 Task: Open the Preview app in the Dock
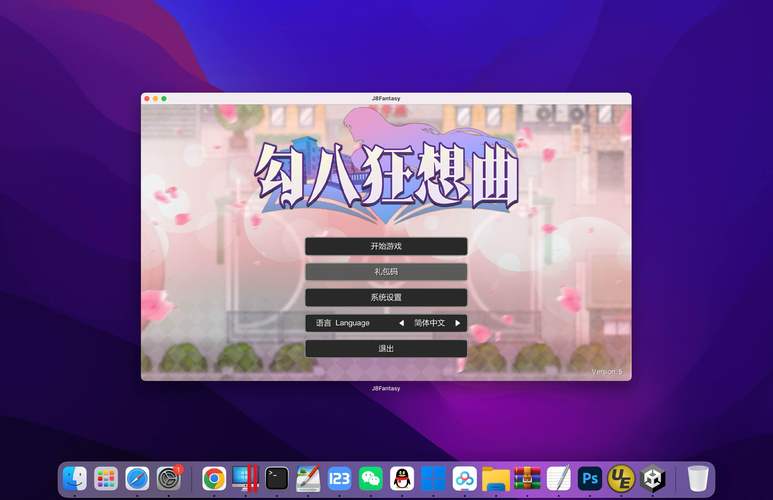[x=308, y=478]
